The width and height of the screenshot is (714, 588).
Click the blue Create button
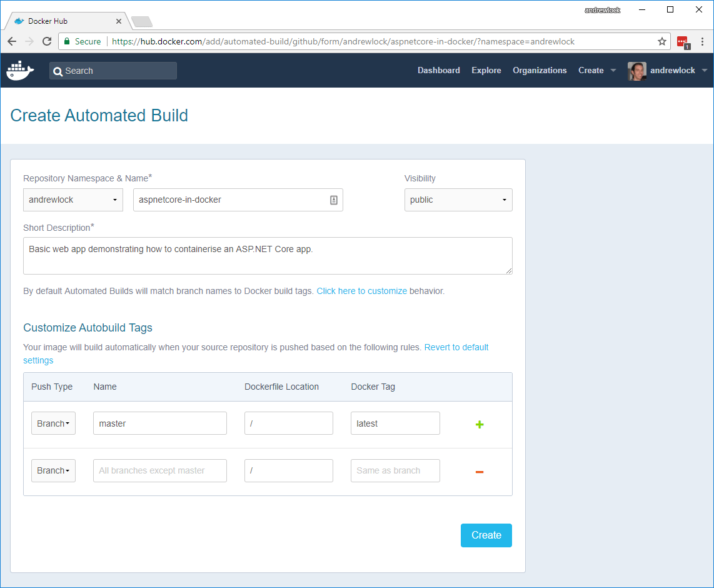(x=486, y=535)
